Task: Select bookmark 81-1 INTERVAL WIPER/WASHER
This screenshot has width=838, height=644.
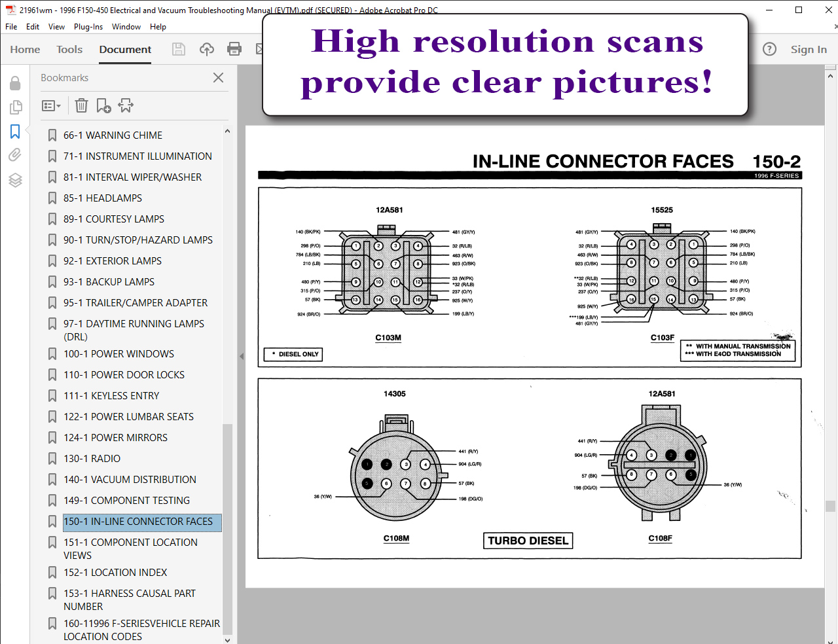Action: tap(132, 177)
